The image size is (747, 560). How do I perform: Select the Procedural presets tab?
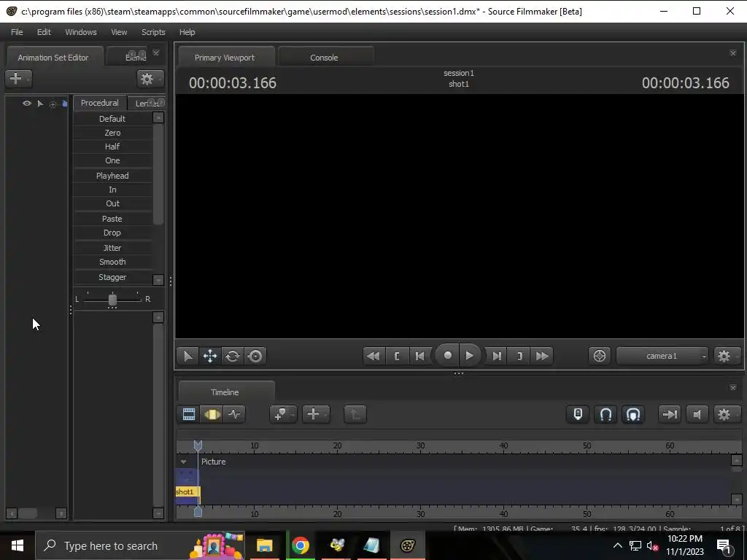click(x=99, y=103)
